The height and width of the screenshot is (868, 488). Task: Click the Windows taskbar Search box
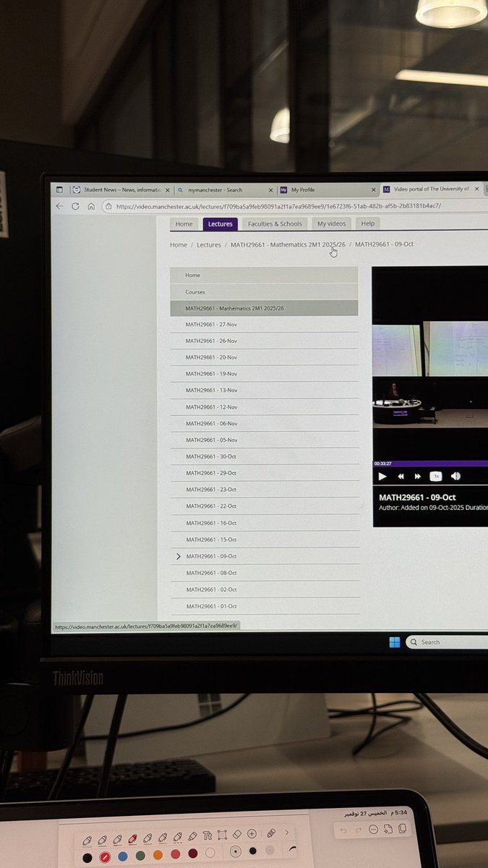point(447,642)
